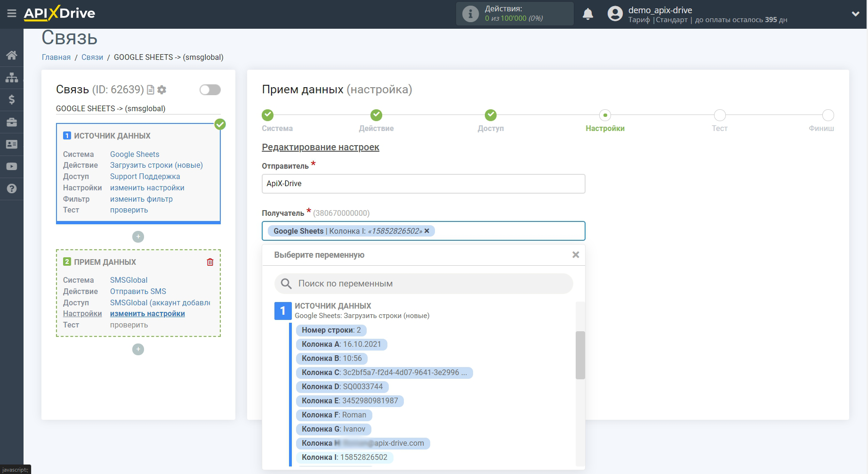Click receiver изменить настройки link
The width and height of the screenshot is (868, 474).
(147, 314)
